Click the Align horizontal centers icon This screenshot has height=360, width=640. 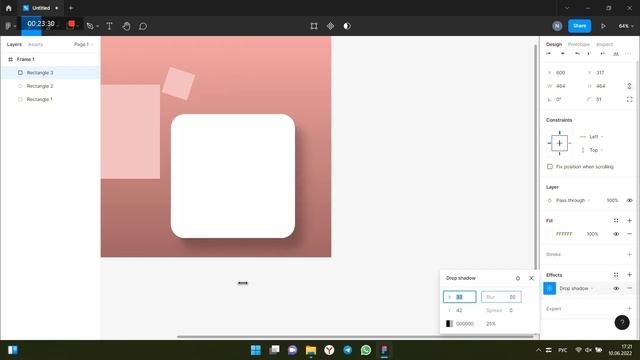[x=562, y=54]
